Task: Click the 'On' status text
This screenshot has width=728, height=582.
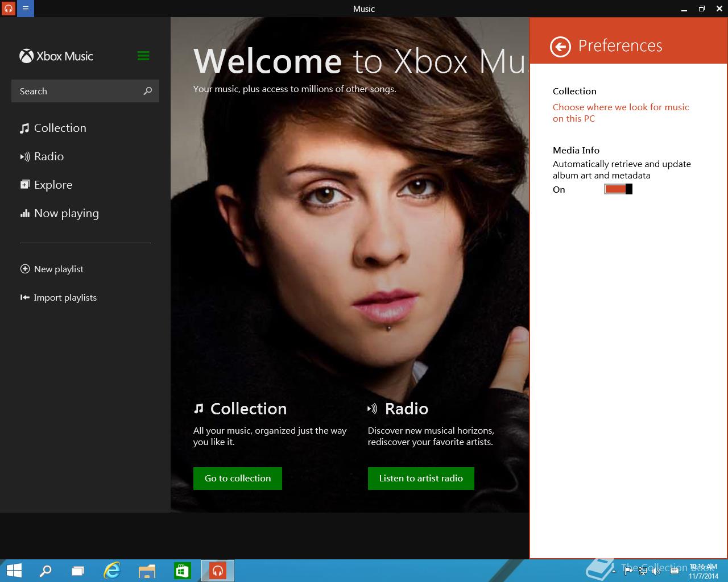Action: (x=559, y=190)
